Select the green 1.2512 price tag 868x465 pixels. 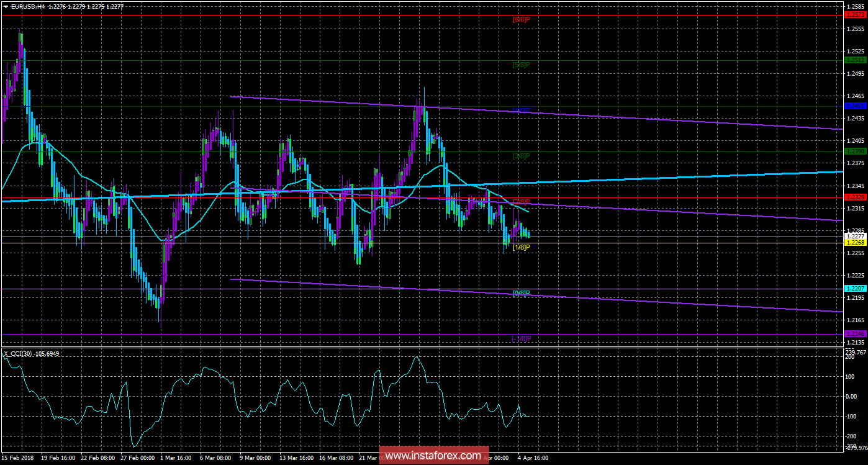click(x=855, y=60)
